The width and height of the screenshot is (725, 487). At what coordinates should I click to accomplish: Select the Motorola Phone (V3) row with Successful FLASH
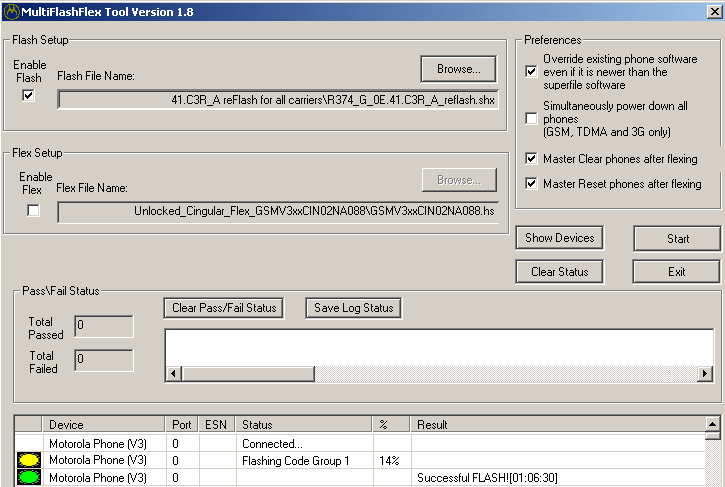(360, 478)
